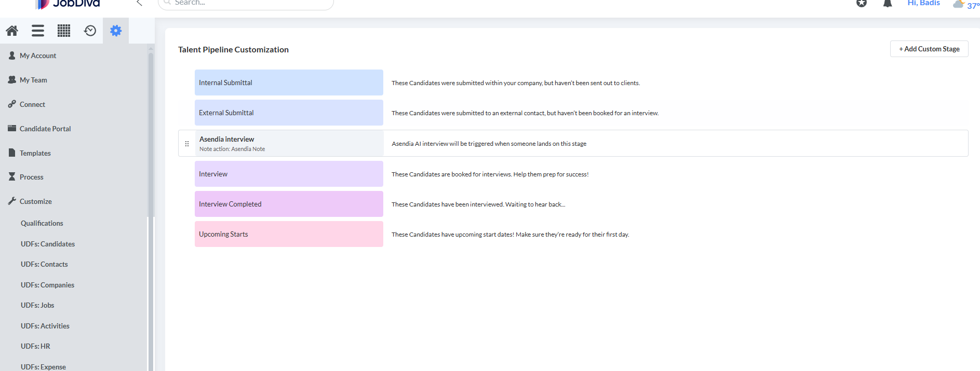Viewport: 980px width, 371px height.
Task: Click the JobDiva logo
Action: 68,4
